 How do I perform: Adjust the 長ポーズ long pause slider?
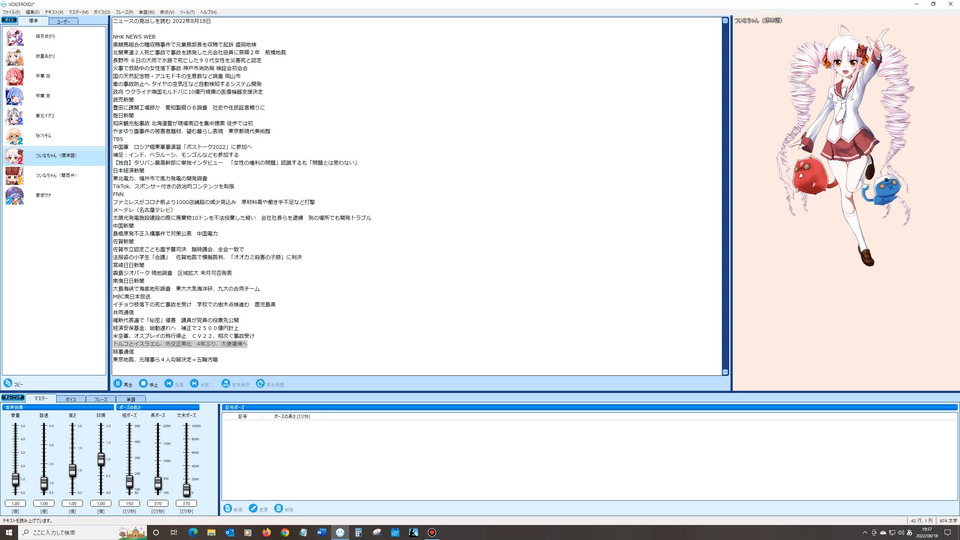pyautogui.click(x=158, y=484)
